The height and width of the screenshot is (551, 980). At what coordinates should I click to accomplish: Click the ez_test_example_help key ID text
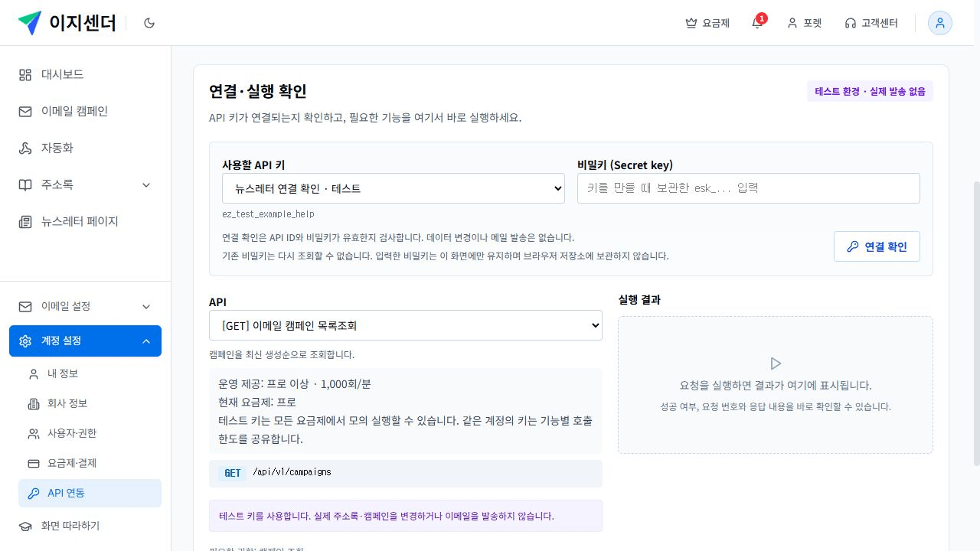(268, 214)
